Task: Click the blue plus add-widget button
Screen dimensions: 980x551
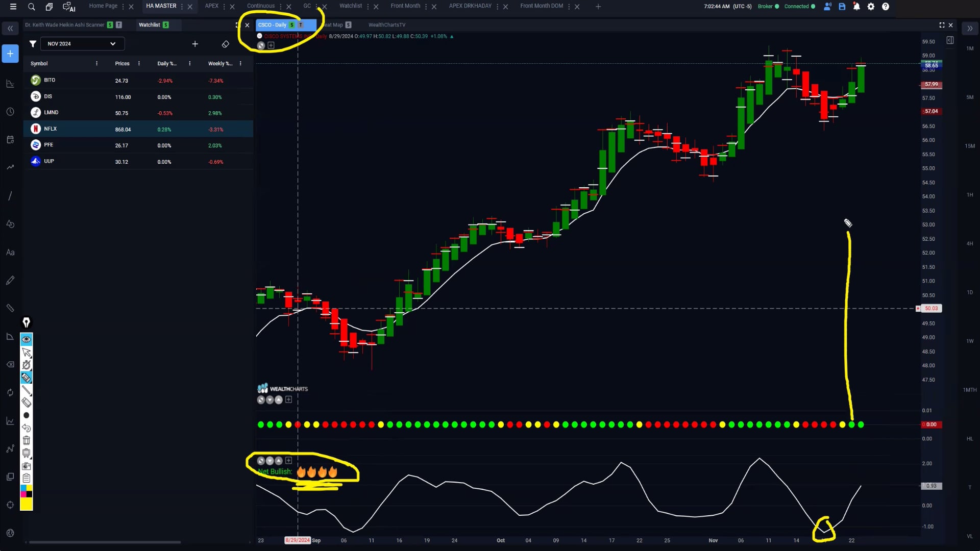Action: pos(10,54)
